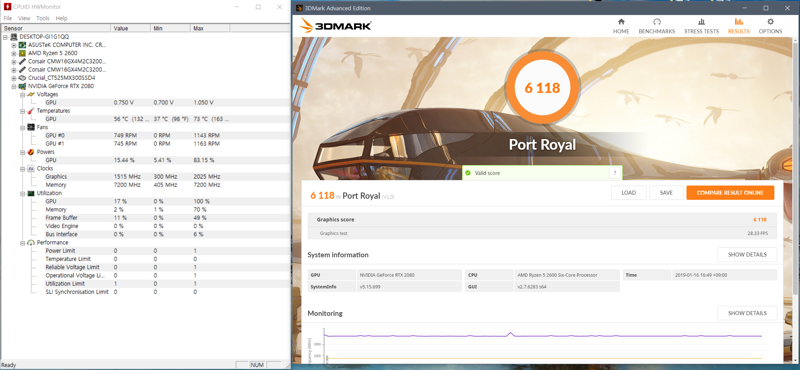Open Help menu in HWMonitor

pyautogui.click(x=61, y=18)
